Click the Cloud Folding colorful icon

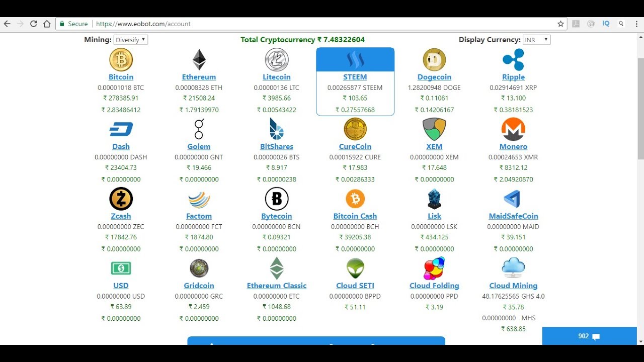[434, 268]
